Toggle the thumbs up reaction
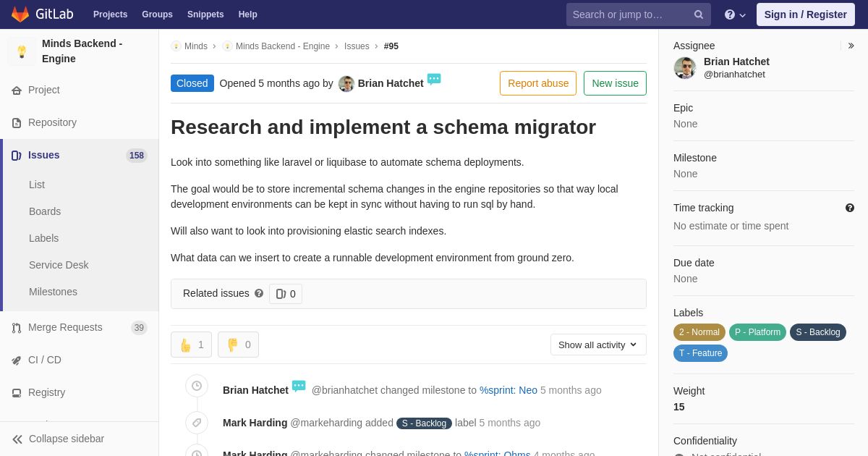The height and width of the screenshot is (456, 868). click(x=191, y=345)
